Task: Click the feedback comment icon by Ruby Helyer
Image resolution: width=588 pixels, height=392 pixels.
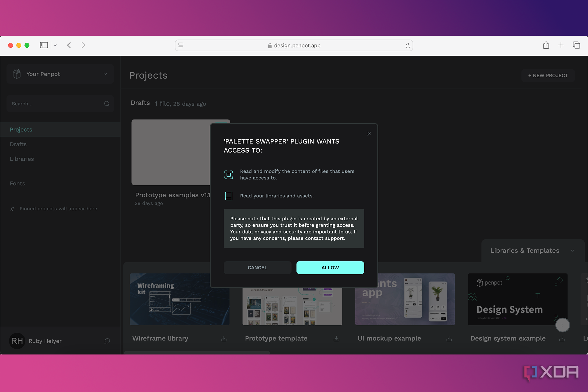Action: click(x=107, y=341)
